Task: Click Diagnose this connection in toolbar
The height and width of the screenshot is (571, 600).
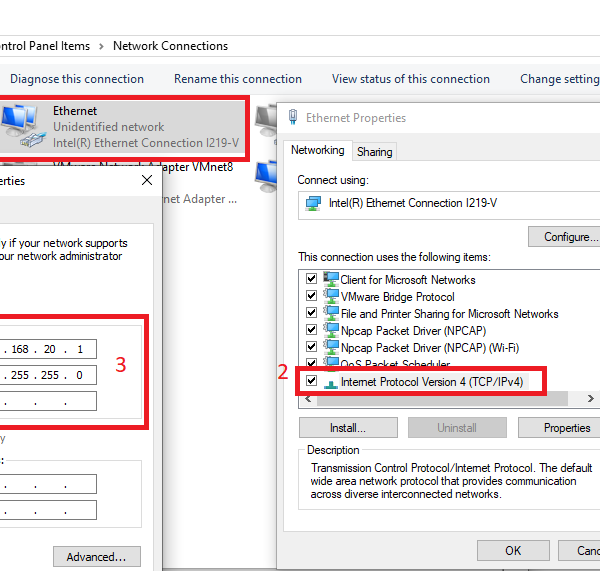Action: point(77,79)
